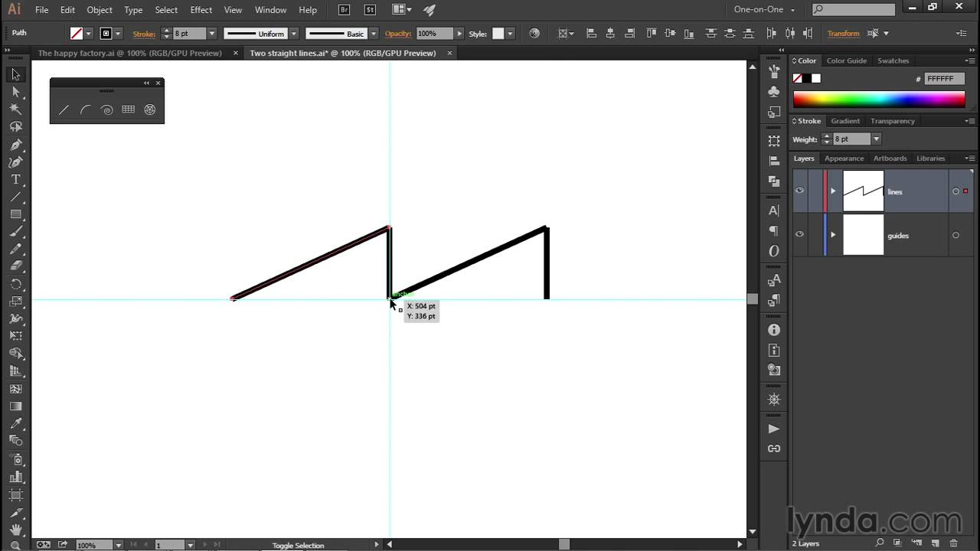Choose Rectangular Grid tool in floating panel

129,110
